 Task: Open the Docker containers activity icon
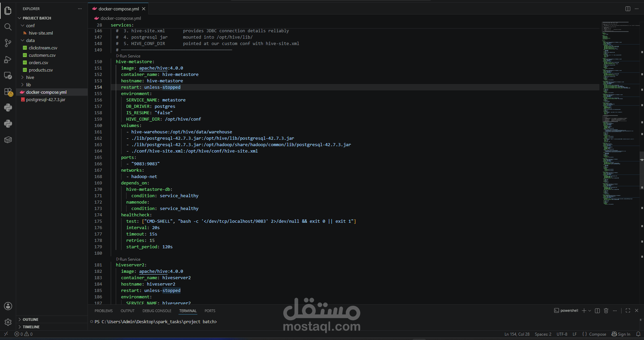(8, 140)
